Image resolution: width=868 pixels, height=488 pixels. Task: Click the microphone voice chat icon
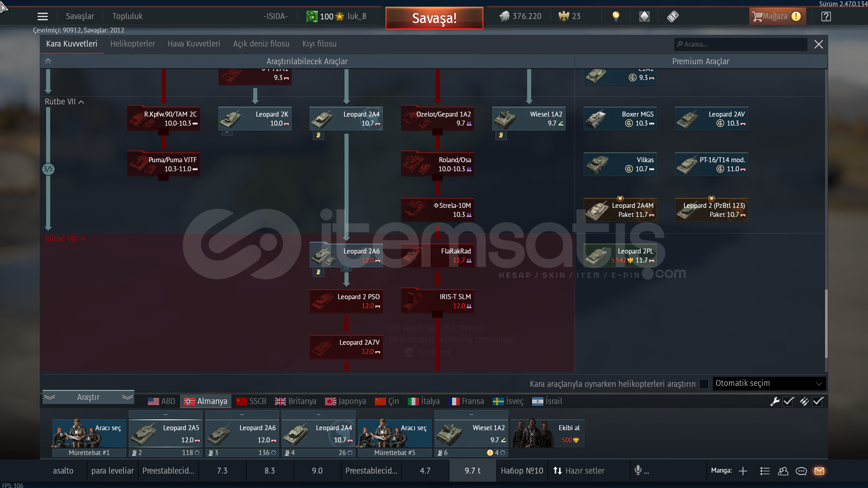pos(638,470)
